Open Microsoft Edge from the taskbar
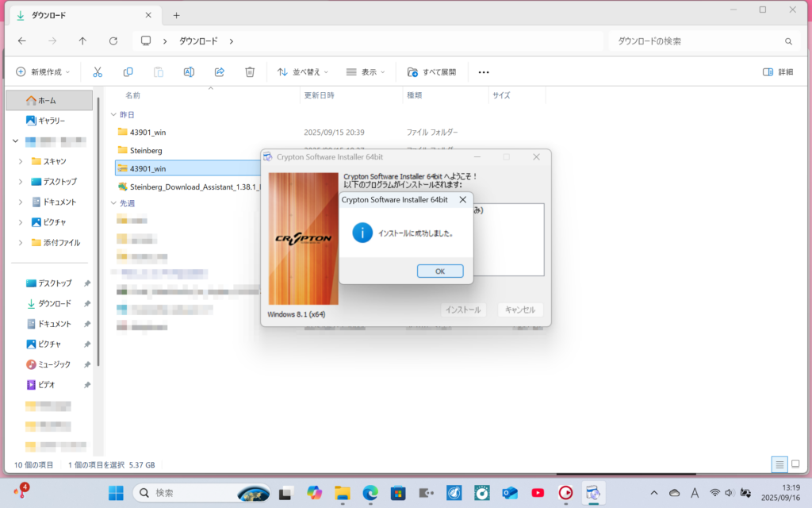The width and height of the screenshot is (812, 508). (x=370, y=492)
